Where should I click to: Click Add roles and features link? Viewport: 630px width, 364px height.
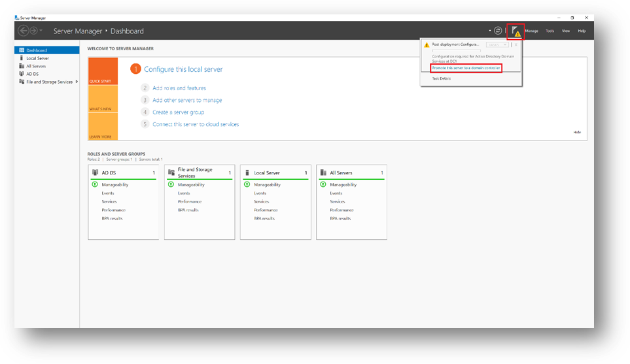pyautogui.click(x=179, y=88)
